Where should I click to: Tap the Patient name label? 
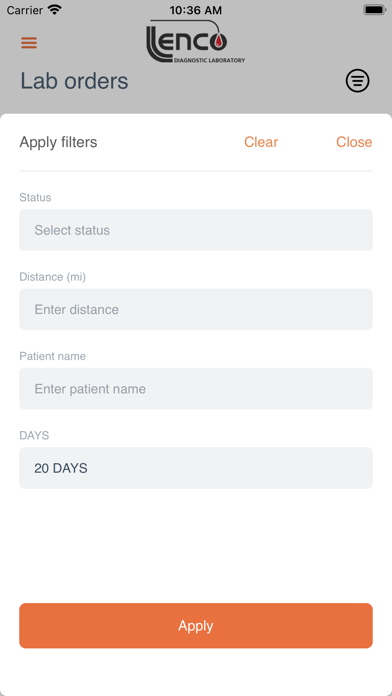[52, 356]
